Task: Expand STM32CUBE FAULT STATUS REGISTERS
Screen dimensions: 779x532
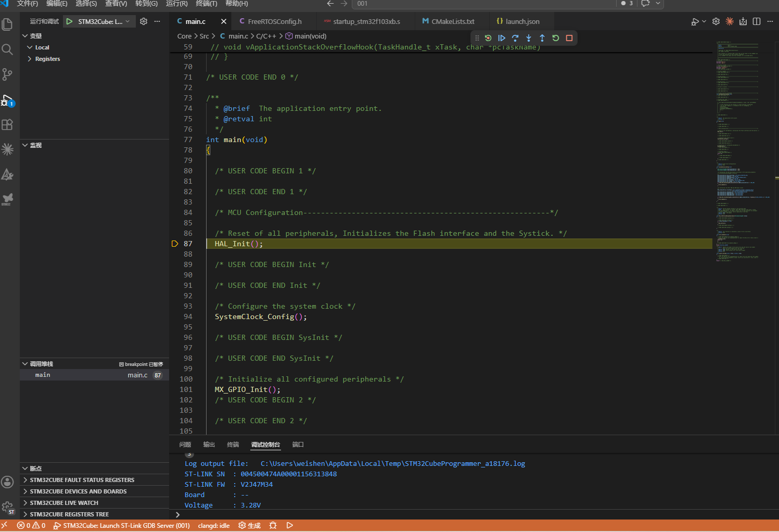Action: click(94, 480)
